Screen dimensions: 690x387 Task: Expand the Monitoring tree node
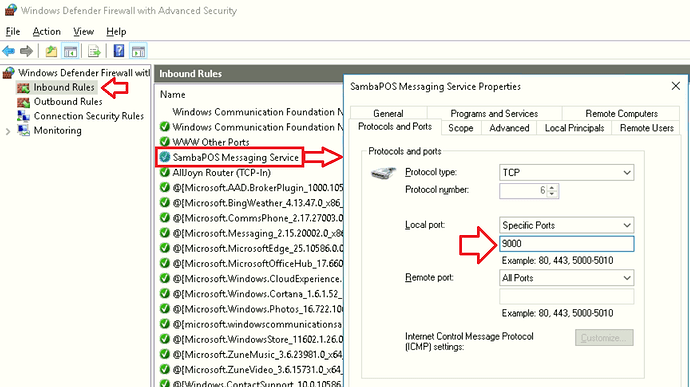(8, 131)
